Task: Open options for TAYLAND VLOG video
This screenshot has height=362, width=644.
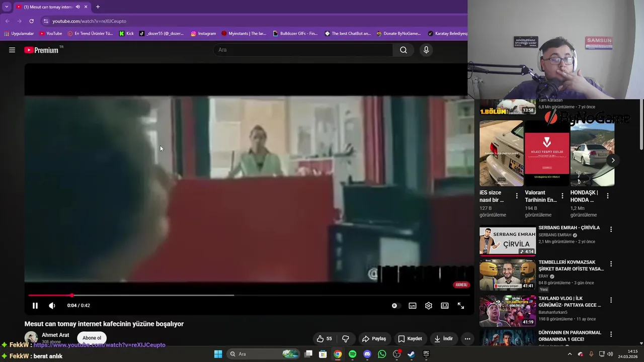Action: 611,300
